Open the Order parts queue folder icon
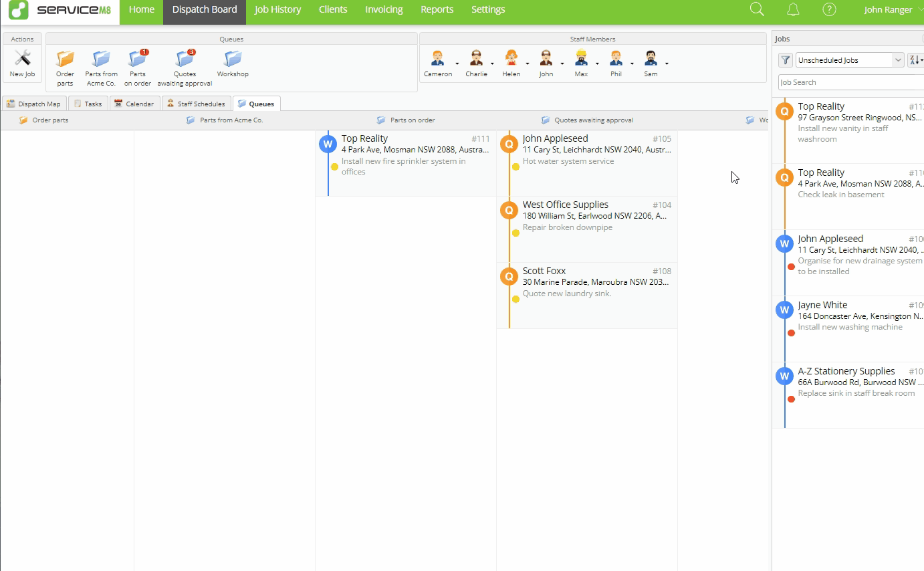The height and width of the screenshot is (571, 924). tap(65, 59)
